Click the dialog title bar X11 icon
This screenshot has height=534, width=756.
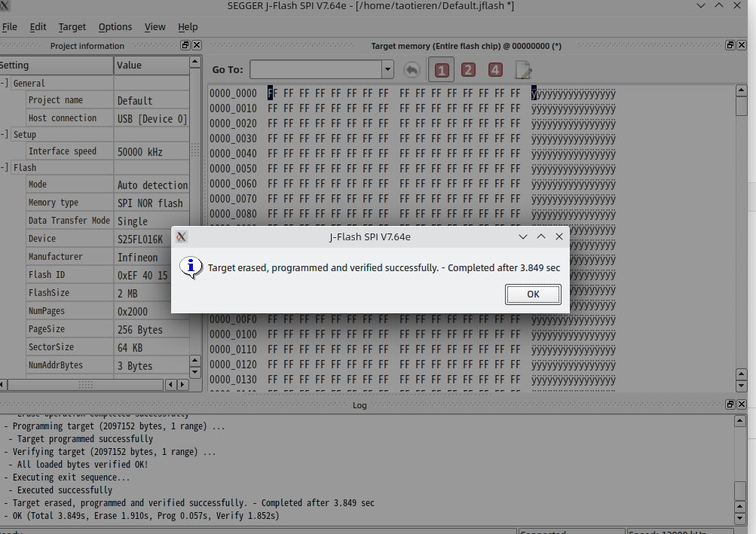[x=182, y=236]
